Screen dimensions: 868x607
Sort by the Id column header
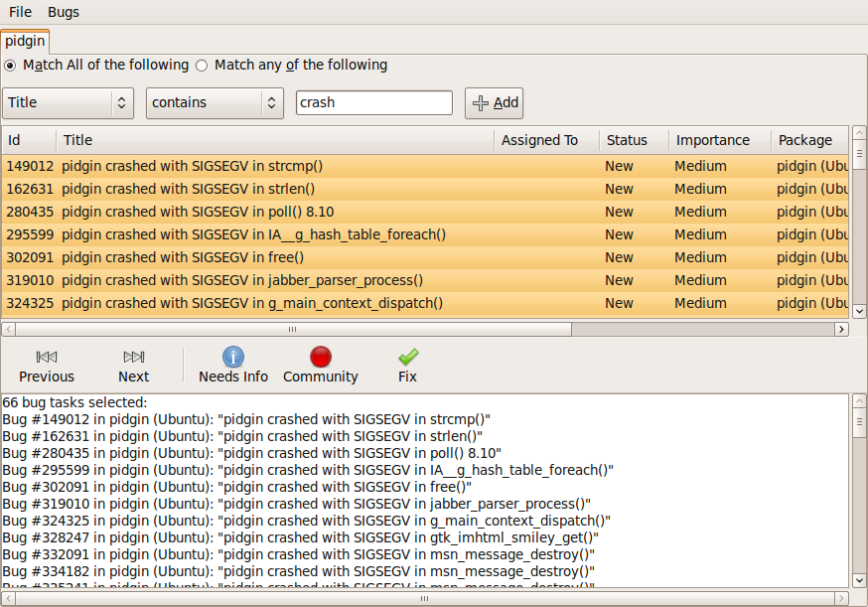(29, 140)
